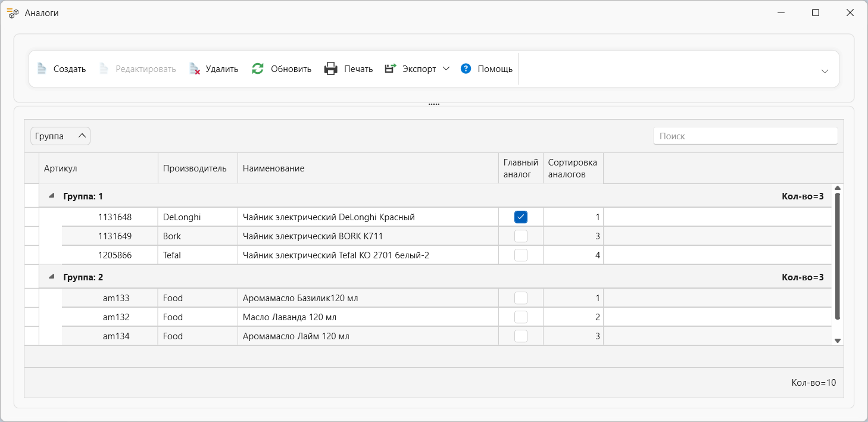Image resolution: width=868 pixels, height=422 pixels.
Task: Click Масло Лаванда 120 мл name
Action: coord(290,317)
